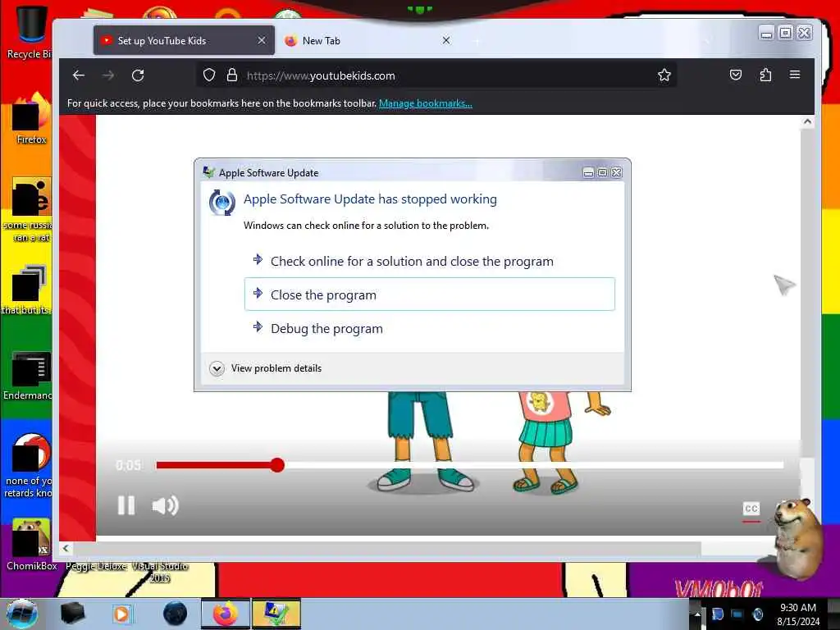The width and height of the screenshot is (840, 630).
Task: Open the Recycle Bin desktop icon
Action: click(x=30, y=33)
